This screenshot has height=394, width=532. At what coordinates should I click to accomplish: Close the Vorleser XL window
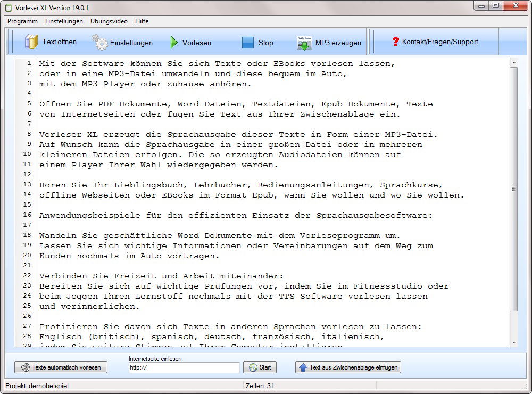516,6
